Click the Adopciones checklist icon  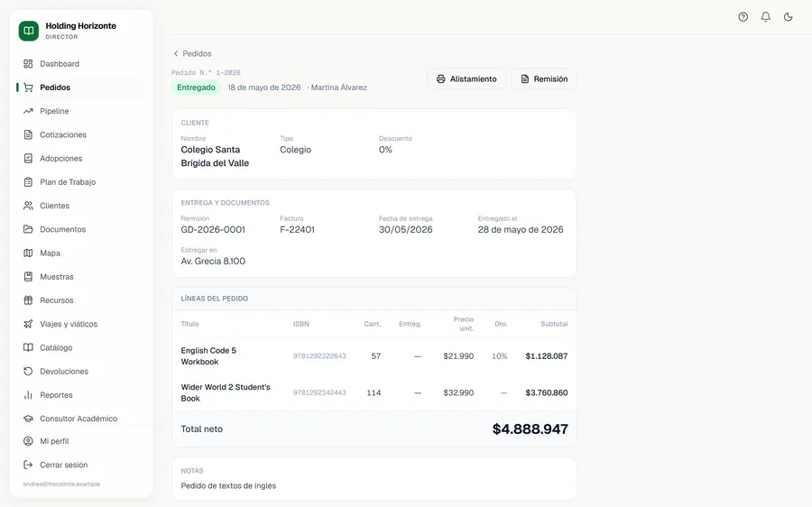[x=28, y=159]
